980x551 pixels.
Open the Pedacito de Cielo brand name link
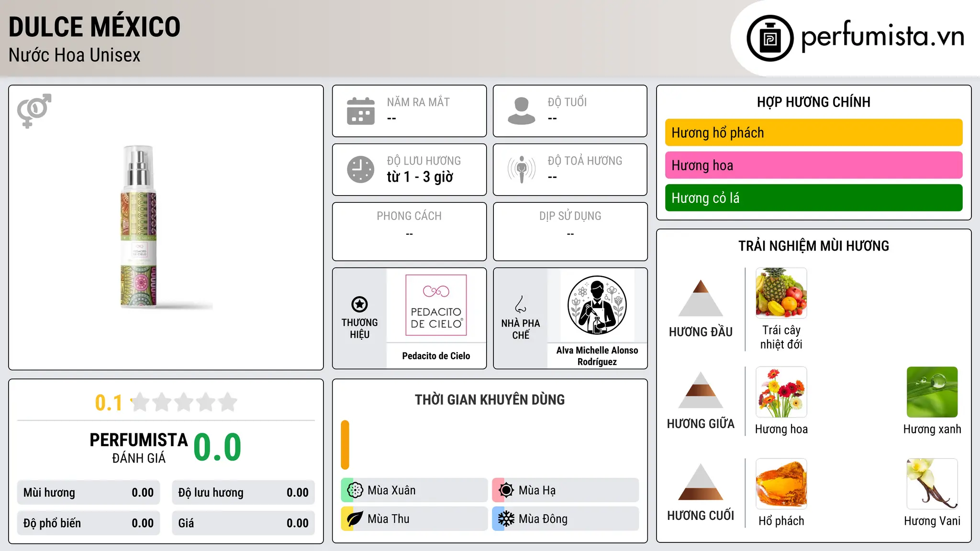[x=436, y=356]
